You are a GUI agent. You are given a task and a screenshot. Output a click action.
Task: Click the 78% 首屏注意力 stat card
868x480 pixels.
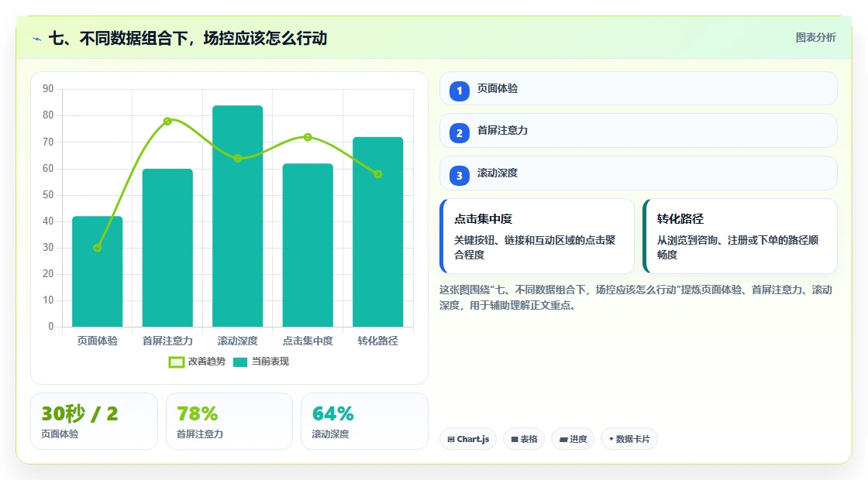click(229, 421)
